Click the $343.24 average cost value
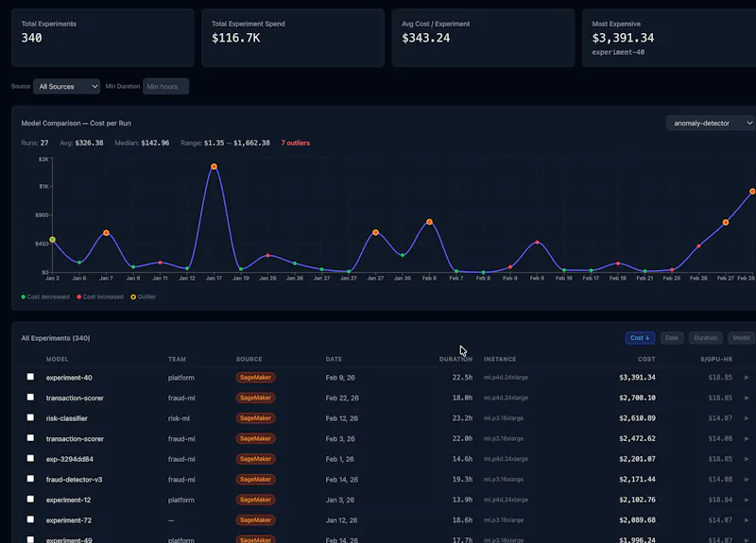 pos(426,38)
